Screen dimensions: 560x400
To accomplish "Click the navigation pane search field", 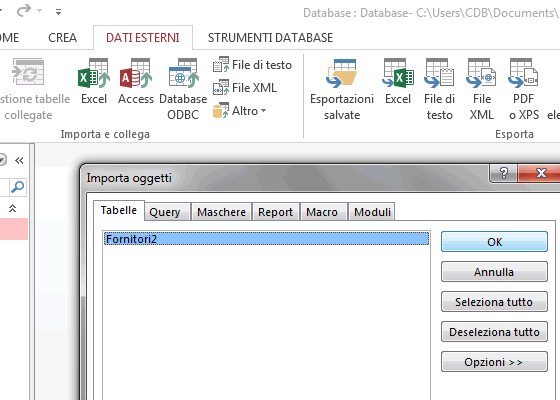I will pos(4,187).
